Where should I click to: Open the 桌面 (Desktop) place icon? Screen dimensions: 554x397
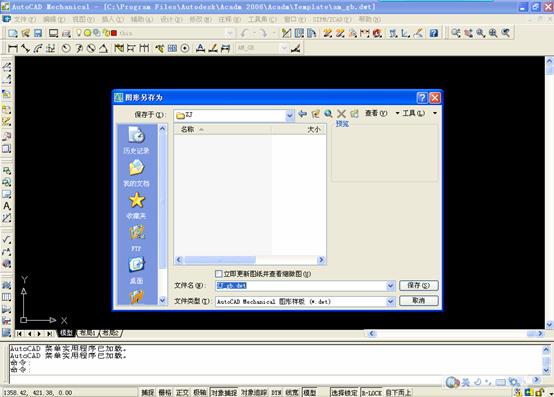[x=136, y=271]
